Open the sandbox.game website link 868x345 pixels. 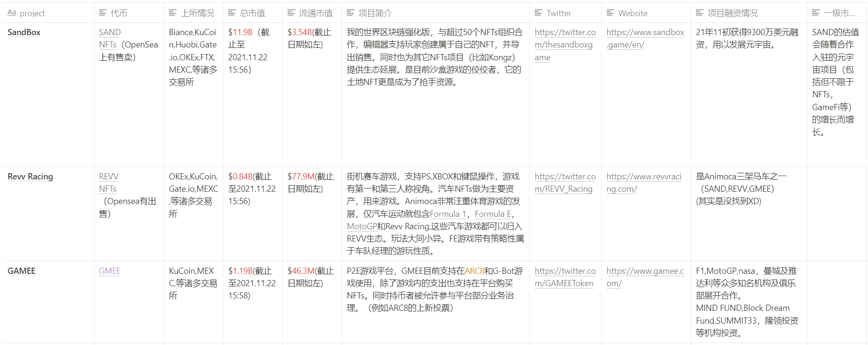(645, 38)
